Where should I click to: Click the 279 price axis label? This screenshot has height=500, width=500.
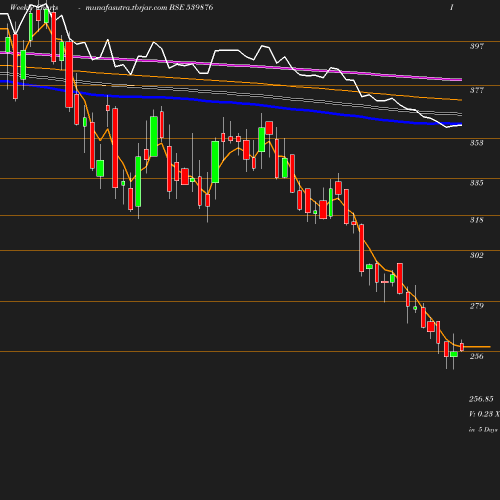click(x=476, y=306)
